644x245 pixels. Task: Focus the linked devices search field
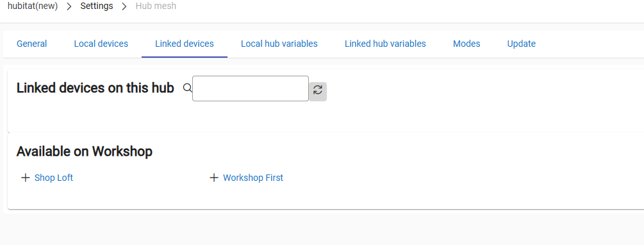[x=251, y=89]
